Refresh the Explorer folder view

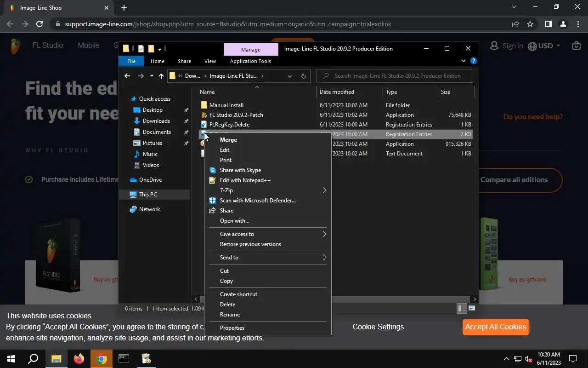click(303, 76)
